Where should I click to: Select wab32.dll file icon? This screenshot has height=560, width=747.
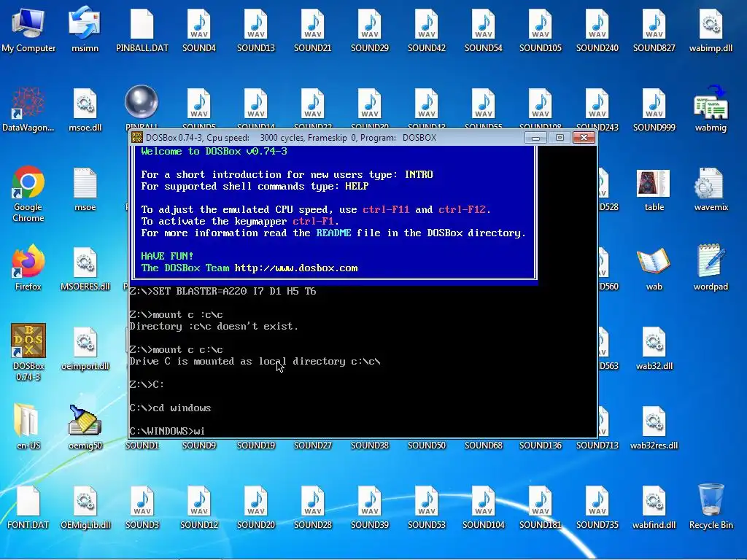(x=654, y=343)
